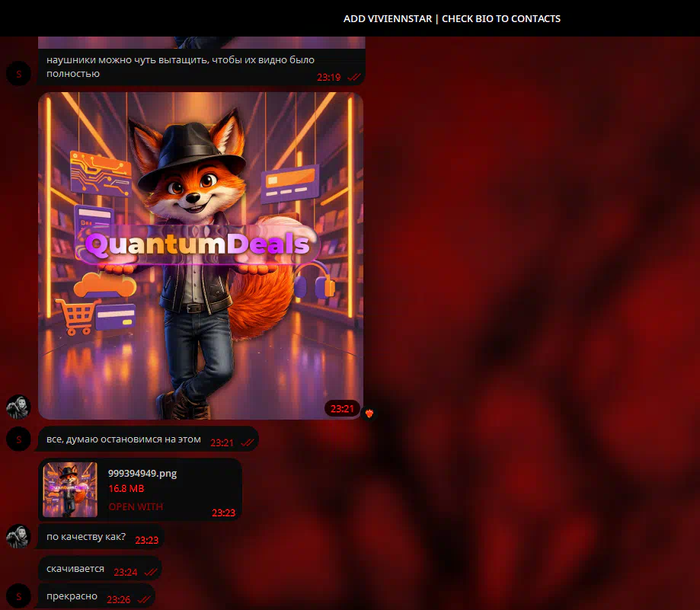Select the 'наушники можно чуть вытащить' message
The image size is (700, 610).
tap(180, 66)
